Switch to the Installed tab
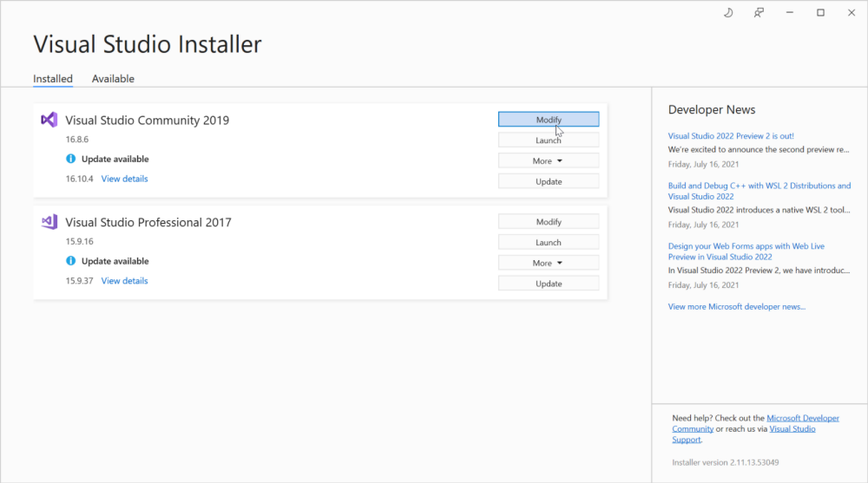 coord(53,79)
